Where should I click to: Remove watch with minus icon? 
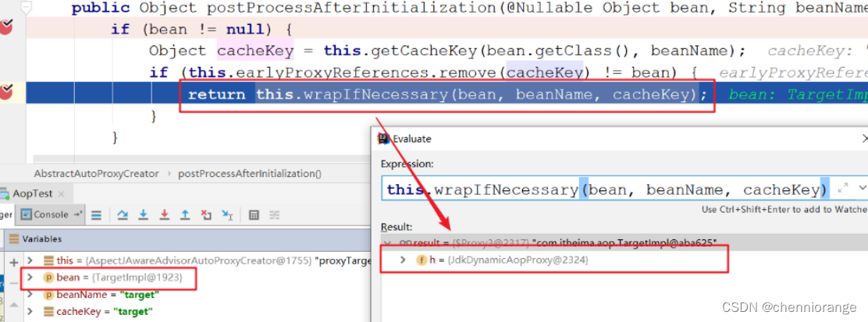[14, 283]
